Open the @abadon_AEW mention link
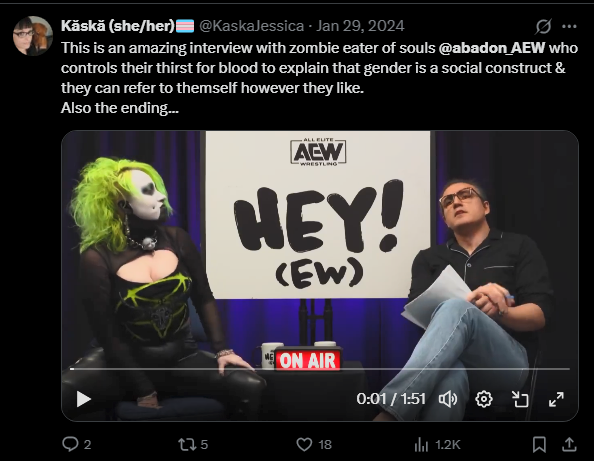Viewport: 594px width, 461px height. click(492, 48)
